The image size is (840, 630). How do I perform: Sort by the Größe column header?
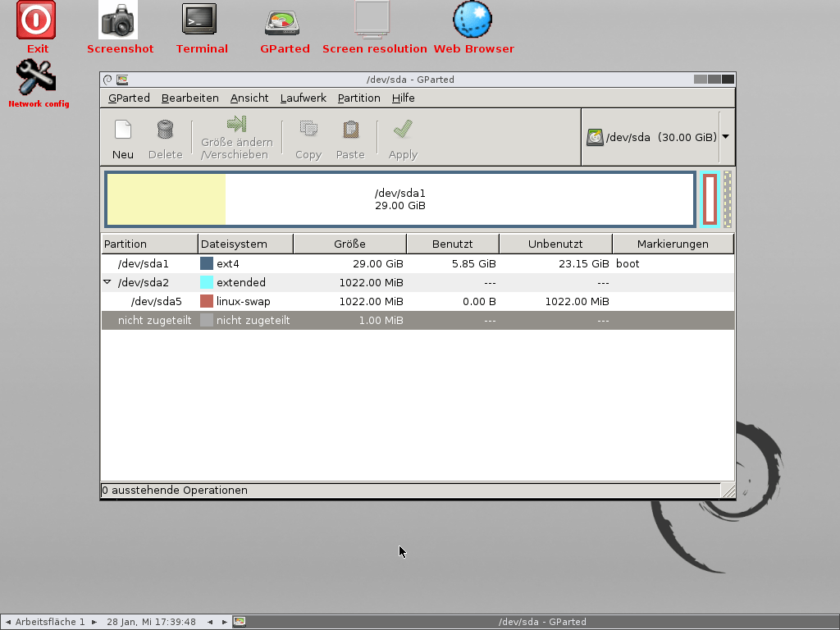point(349,244)
